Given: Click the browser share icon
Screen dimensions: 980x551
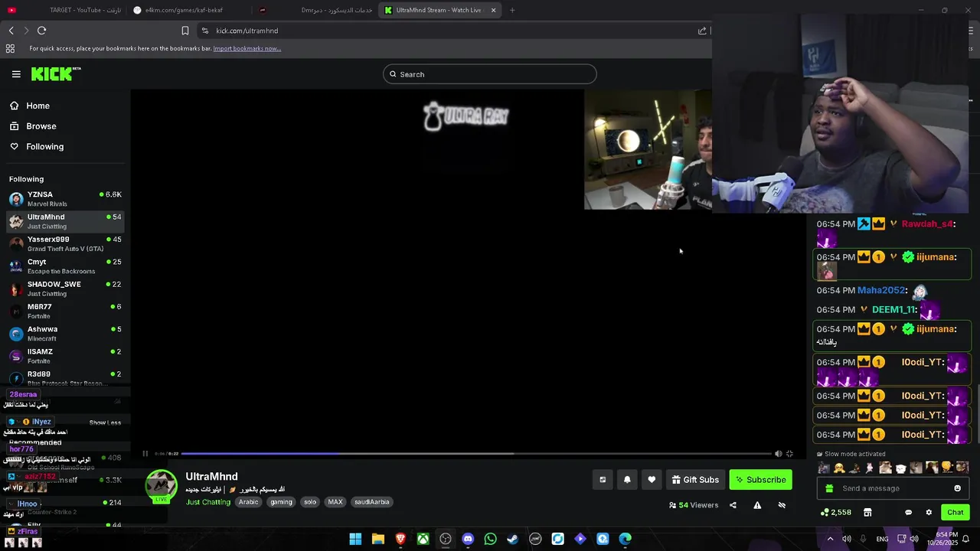Looking at the screenshot, I should pos(702,31).
